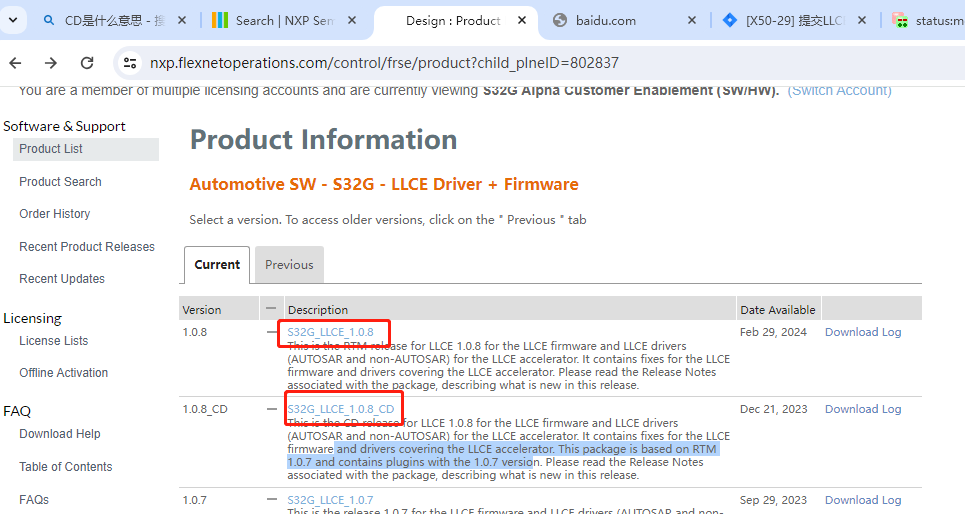Open Offline Activation in sidebar

click(x=63, y=373)
